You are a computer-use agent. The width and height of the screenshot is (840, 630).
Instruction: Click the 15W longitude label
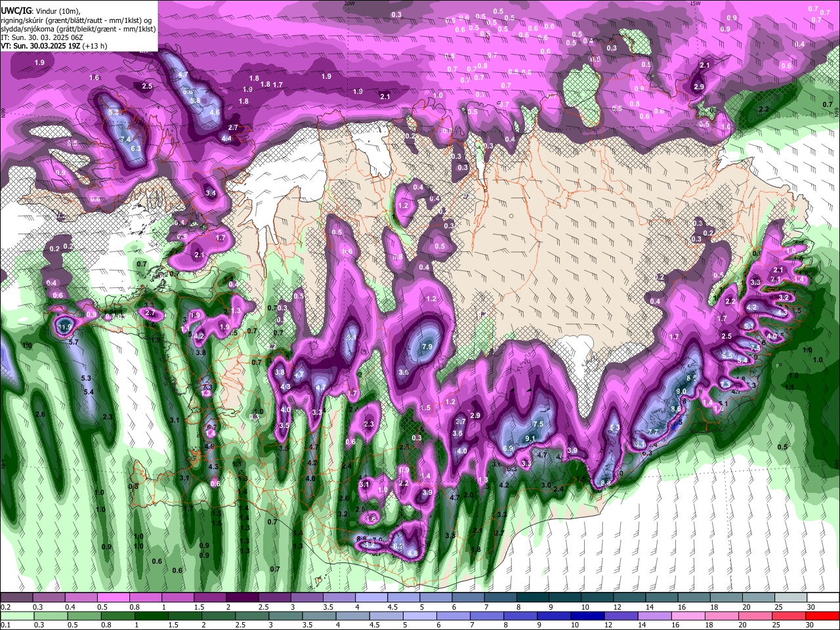tap(695, 3)
